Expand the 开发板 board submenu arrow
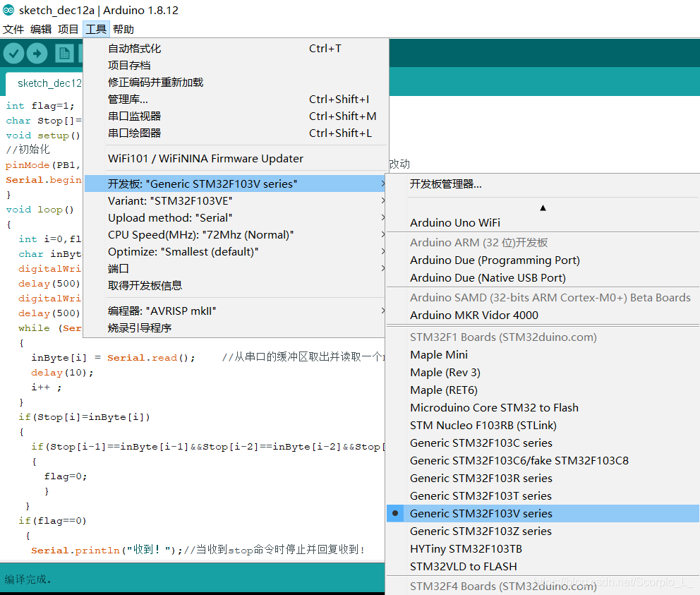 click(x=382, y=184)
